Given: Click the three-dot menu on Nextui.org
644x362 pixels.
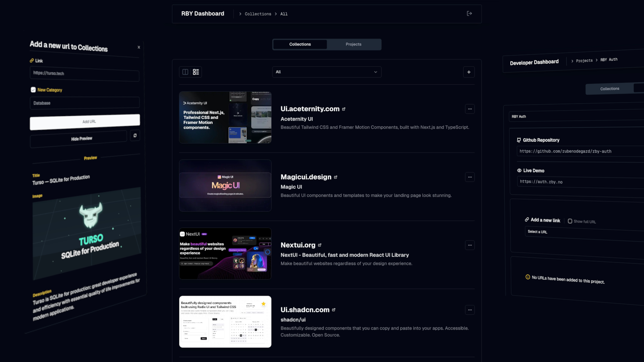Looking at the screenshot, I should [470, 245].
